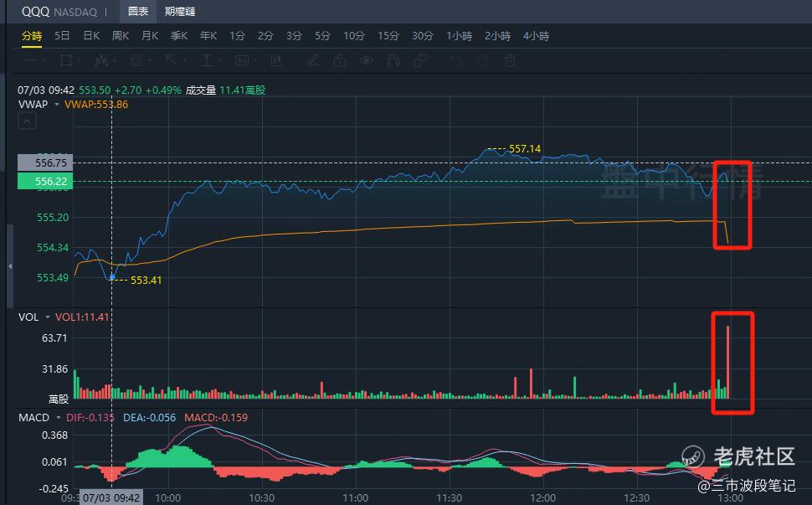Collapse indicator legend with up-chevron box

click(x=27, y=121)
